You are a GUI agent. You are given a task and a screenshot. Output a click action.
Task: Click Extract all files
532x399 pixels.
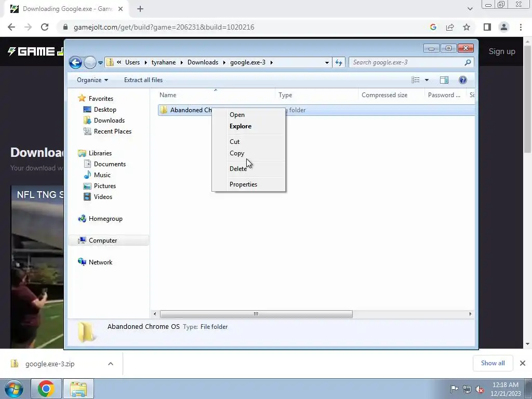click(x=143, y=80)
